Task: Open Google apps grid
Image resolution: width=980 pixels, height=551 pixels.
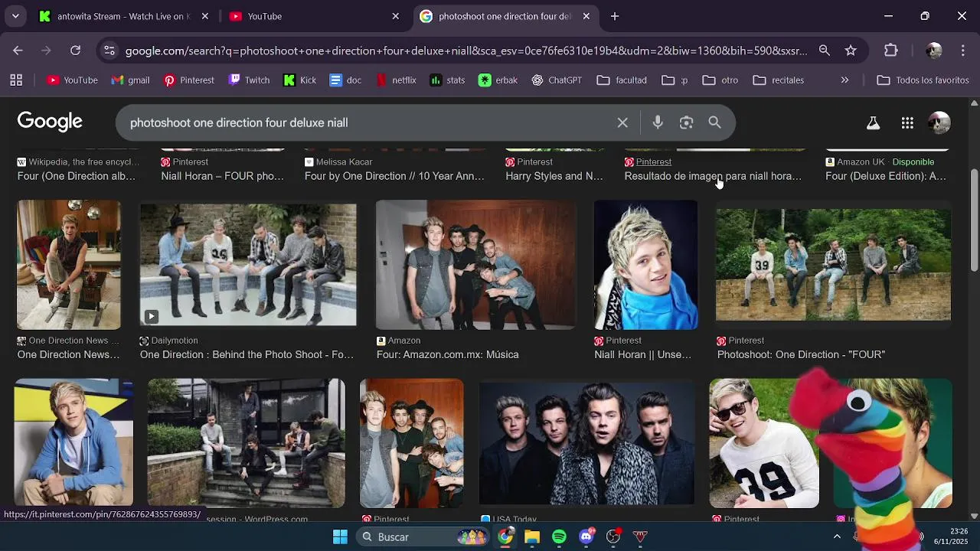Action: coord(907,122)
